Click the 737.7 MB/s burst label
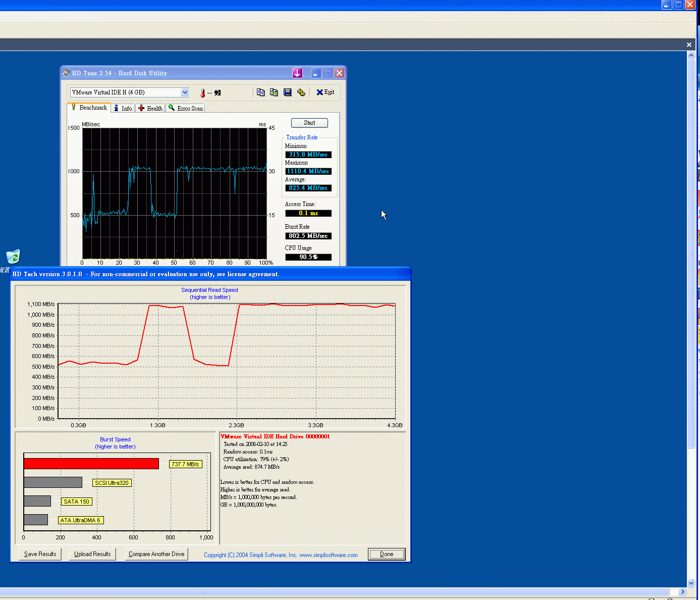The image size is (700, 600). coord(185,464)
